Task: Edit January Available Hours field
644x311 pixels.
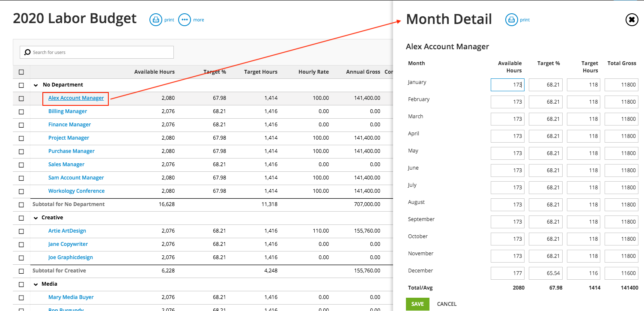Action: point(507,85)
